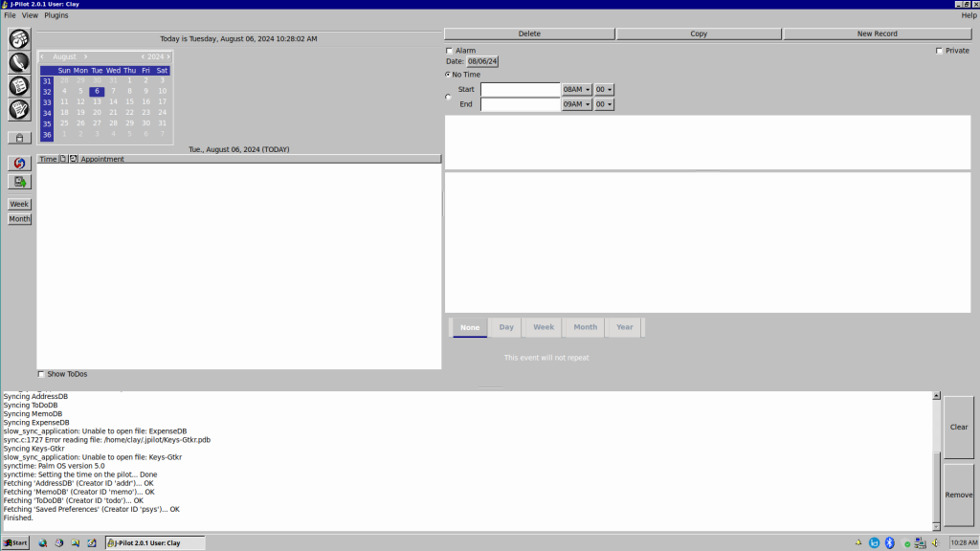Click the backup sync icon with green arrow
This screenshot has height=551, width=980.
coord(19,182)
